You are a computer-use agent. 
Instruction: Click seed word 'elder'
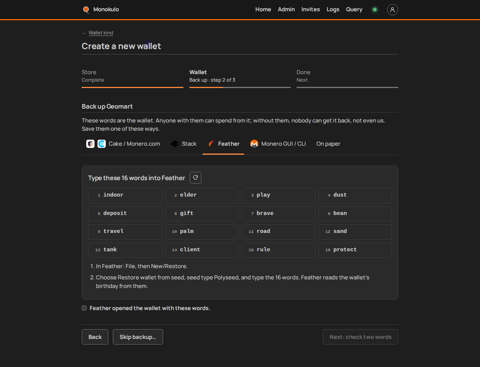pos(188,195)
